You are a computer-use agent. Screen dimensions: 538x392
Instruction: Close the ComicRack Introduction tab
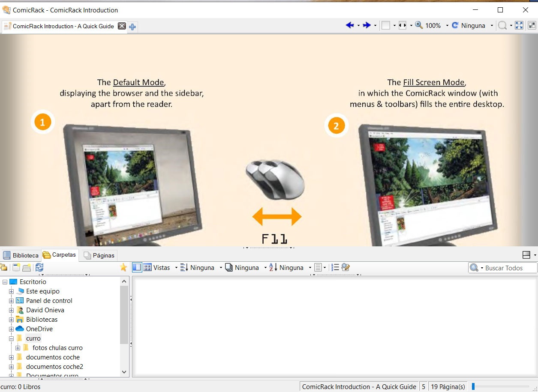tap(122, 26)
